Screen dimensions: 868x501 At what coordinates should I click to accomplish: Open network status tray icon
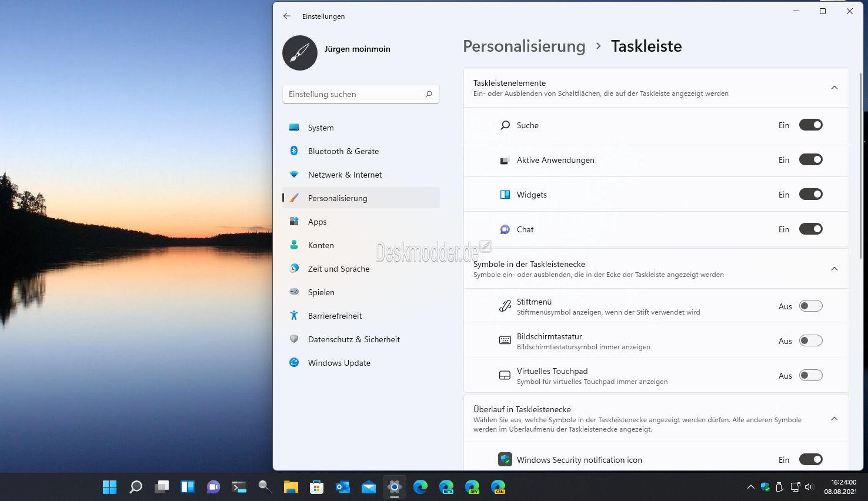(795, 487)
